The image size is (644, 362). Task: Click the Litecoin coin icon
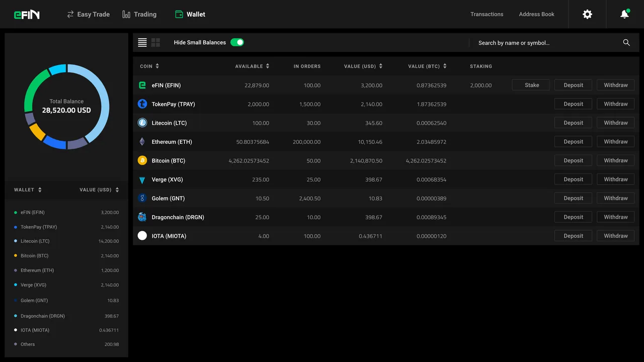pyautogui.click(x=142, y=123)
